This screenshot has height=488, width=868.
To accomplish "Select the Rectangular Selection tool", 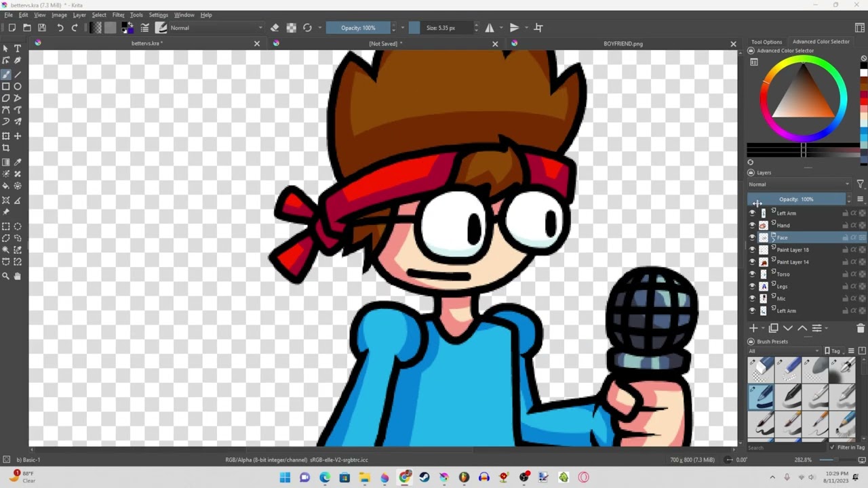I will point(6,227).
